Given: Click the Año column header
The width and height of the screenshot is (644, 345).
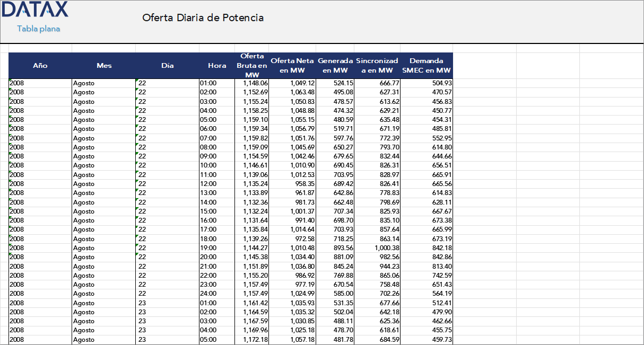Looking at the screenshot, I should click(x=40, y=66).
